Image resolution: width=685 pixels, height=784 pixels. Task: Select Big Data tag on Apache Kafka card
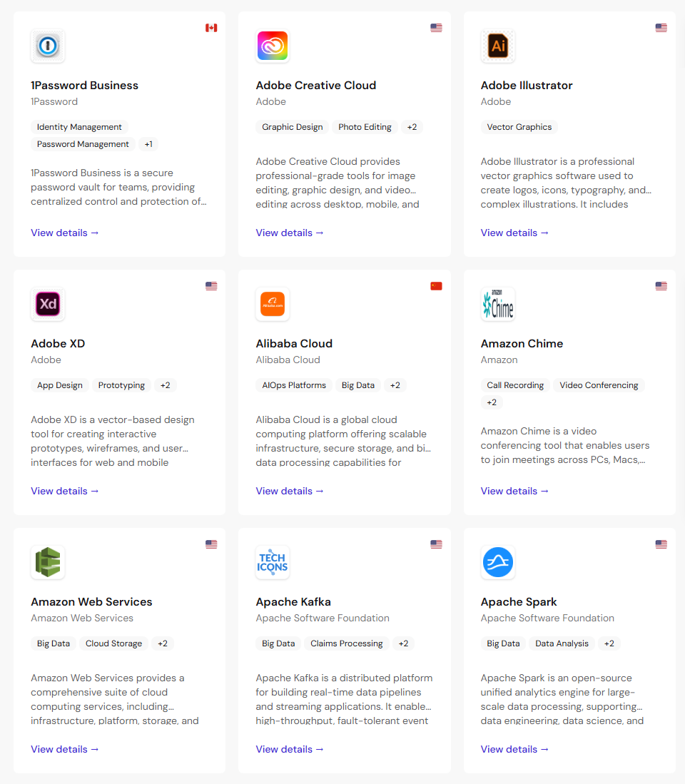tap(278, 643)
